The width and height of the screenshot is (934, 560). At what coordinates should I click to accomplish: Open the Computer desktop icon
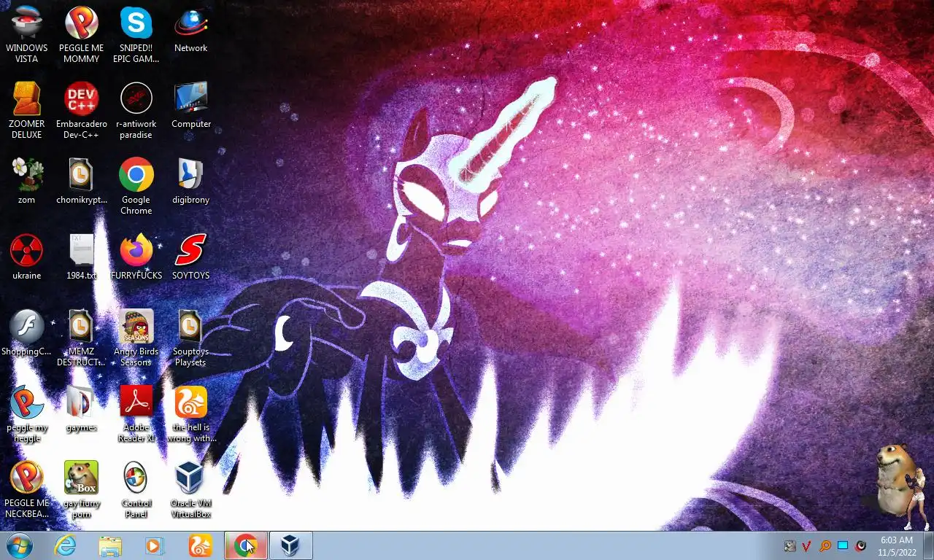[x=191, y=105]
